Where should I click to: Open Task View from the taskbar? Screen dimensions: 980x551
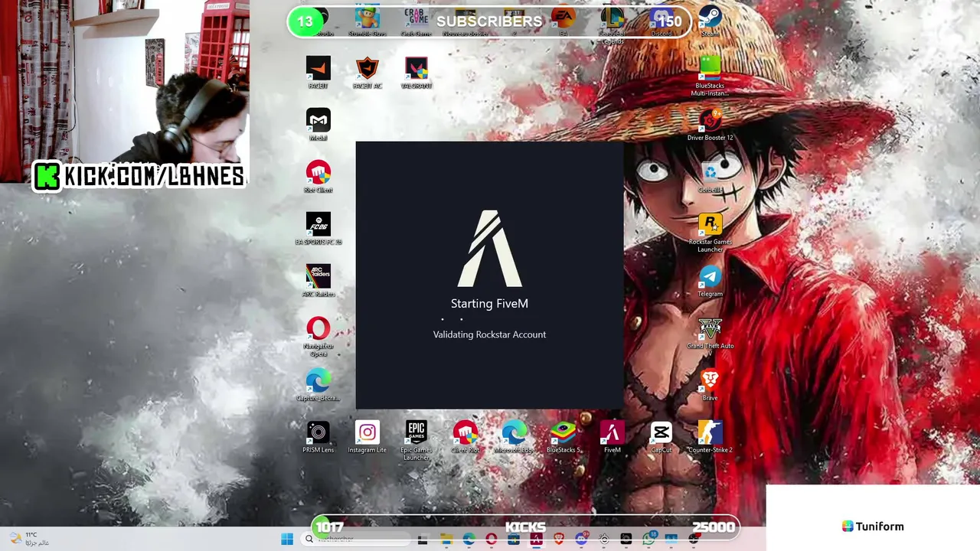pyautogui.click(x=423, y=539)
